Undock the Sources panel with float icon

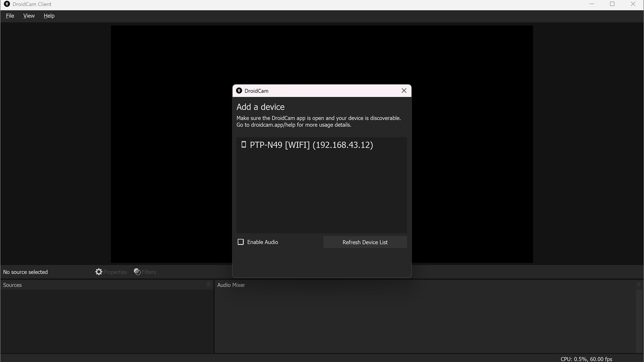208,285
